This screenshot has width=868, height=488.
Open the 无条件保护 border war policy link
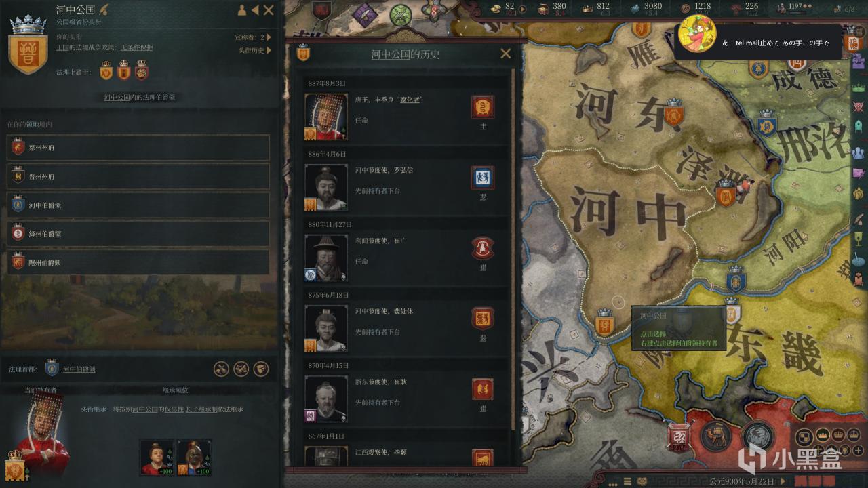[x=136, y=47]
